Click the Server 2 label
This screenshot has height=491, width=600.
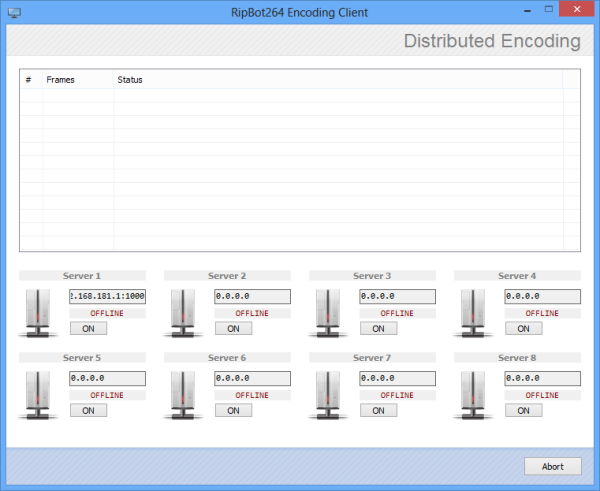(x=227, y=276)
